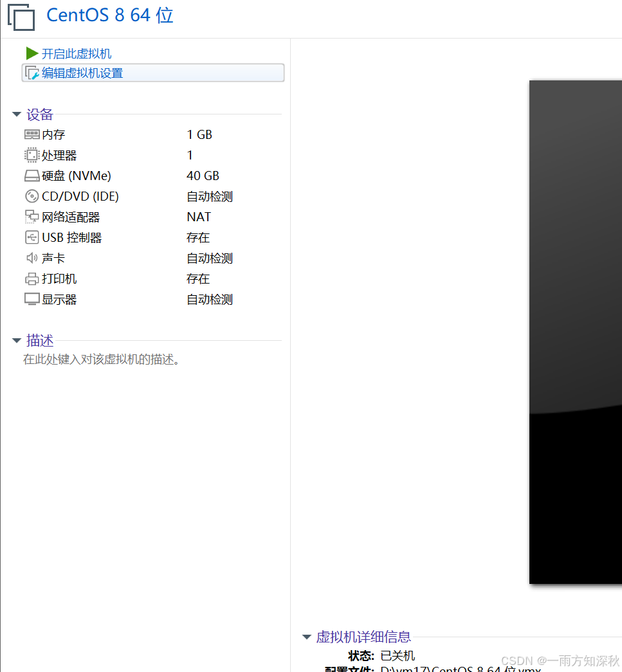Select the 处理器 device label
622x672 pixels.
(x=59, y=155)
